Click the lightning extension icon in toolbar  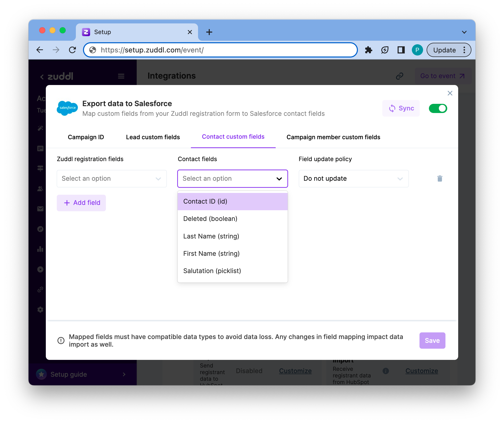(x=385, y=50)
